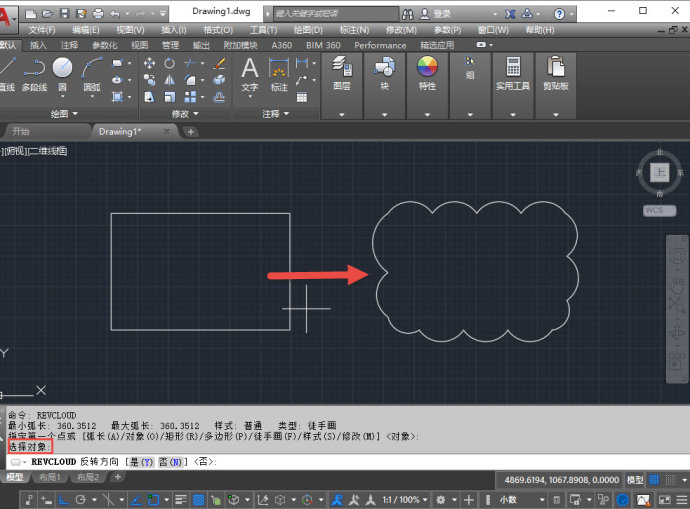Toggle Polar tracking in status bar
This screenshot has width=690, height=509.
click(x=81, y=500)
